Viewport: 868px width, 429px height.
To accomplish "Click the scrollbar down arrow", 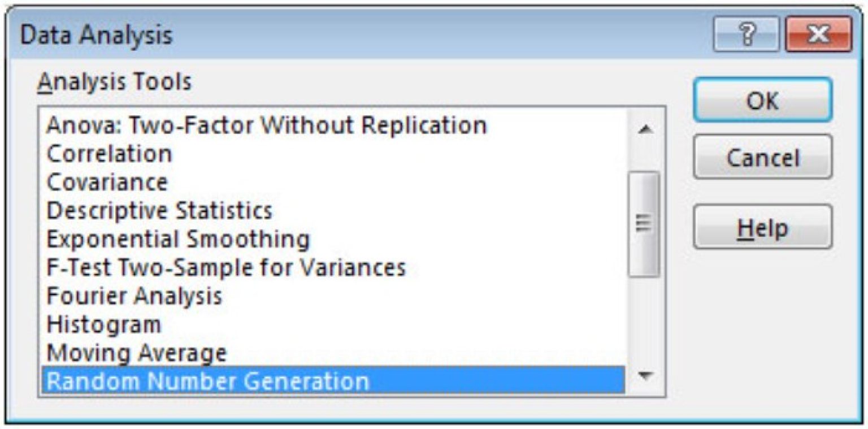I will (644, 375).
